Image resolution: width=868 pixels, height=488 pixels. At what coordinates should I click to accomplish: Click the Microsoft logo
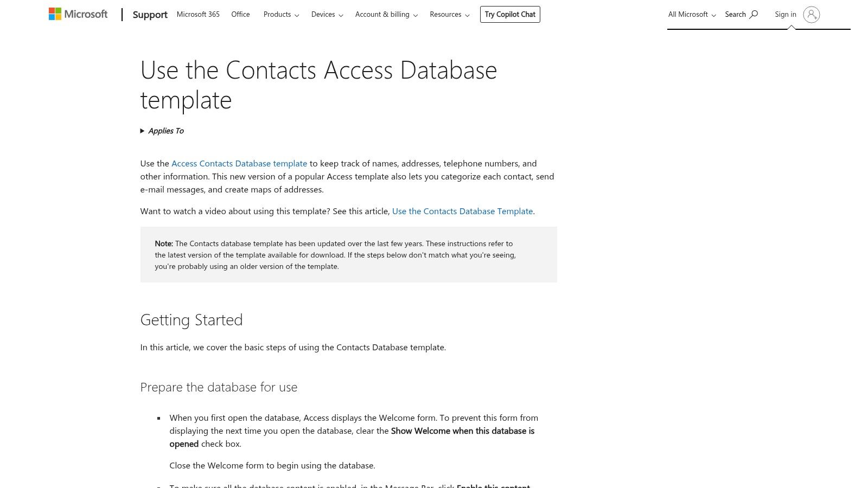point(78,14)
